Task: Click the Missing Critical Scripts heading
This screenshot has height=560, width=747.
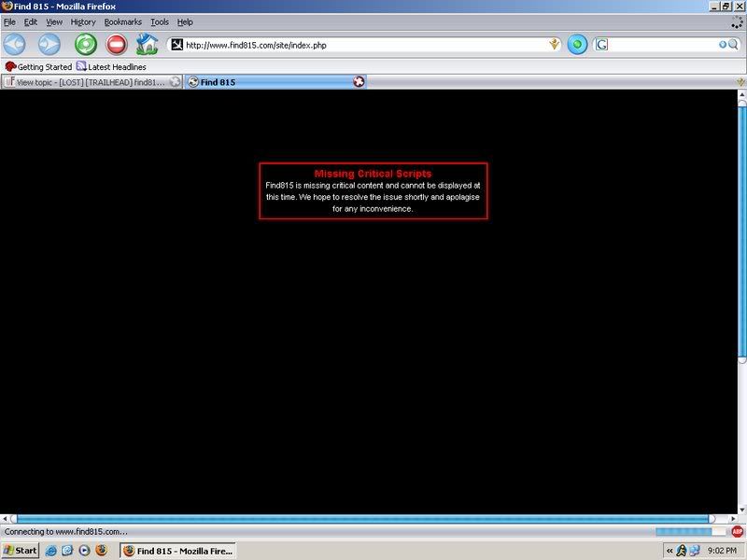Action: pos(373,174)
